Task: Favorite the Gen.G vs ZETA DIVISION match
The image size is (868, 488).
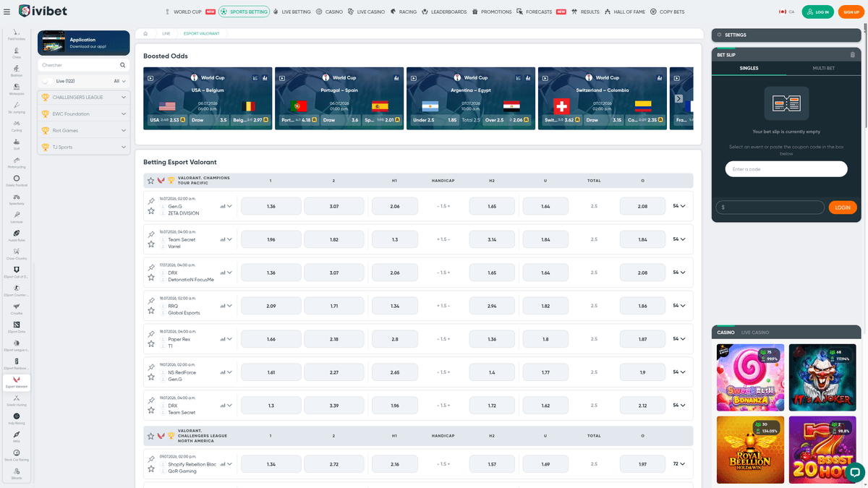Action: click(151, 211)
